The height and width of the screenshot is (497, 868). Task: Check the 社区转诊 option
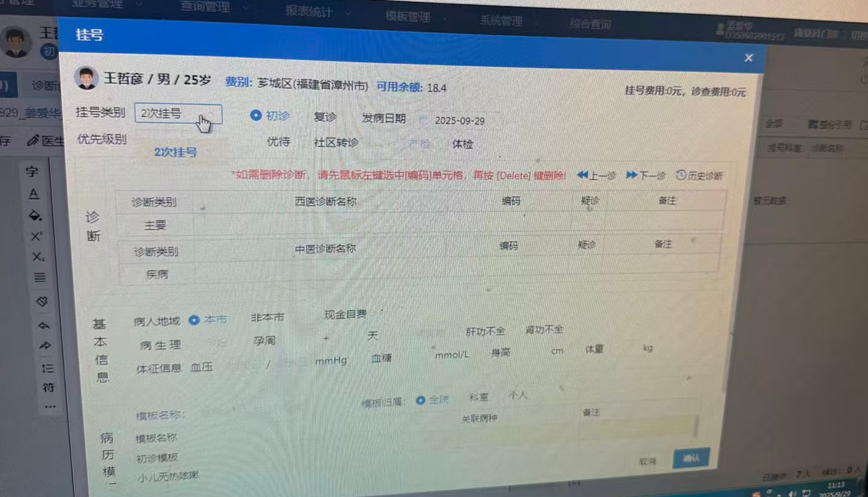point(336,142)
